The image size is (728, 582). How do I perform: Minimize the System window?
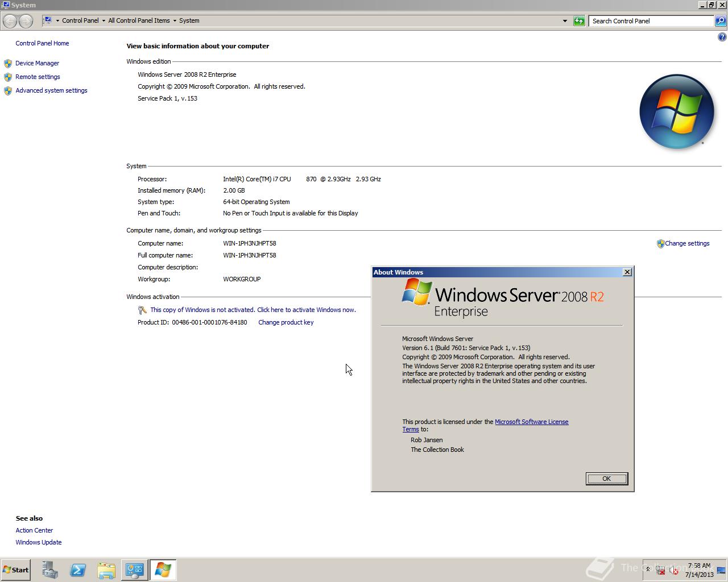[x=702, y=5]
